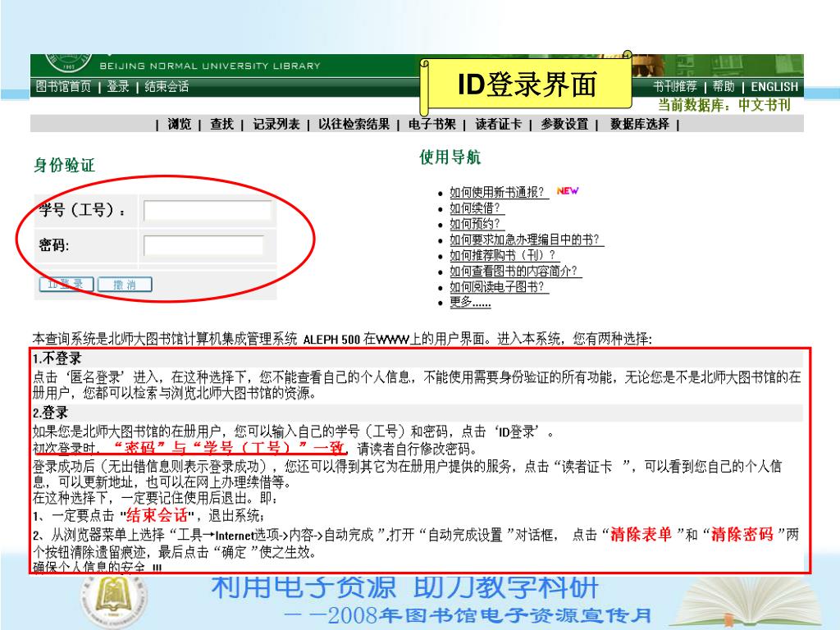Switch language via ENGLISH link
Image resolution: width=840 pixels, height=630 pixels.
(x=774, y=87)
